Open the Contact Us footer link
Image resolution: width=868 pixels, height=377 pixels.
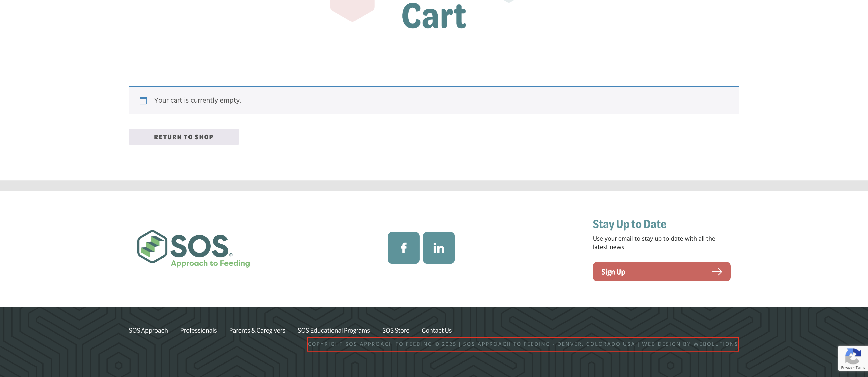pyautogui.click(x=436, y=331)
